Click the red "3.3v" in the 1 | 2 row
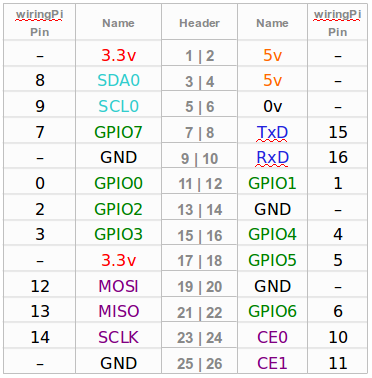 [x=118, y=55]
